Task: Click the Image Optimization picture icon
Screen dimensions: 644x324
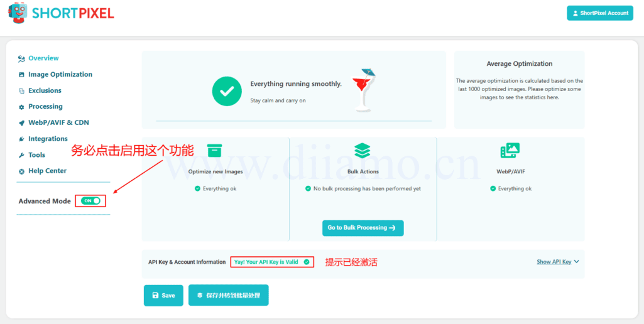Action: [x=22, y=75]
